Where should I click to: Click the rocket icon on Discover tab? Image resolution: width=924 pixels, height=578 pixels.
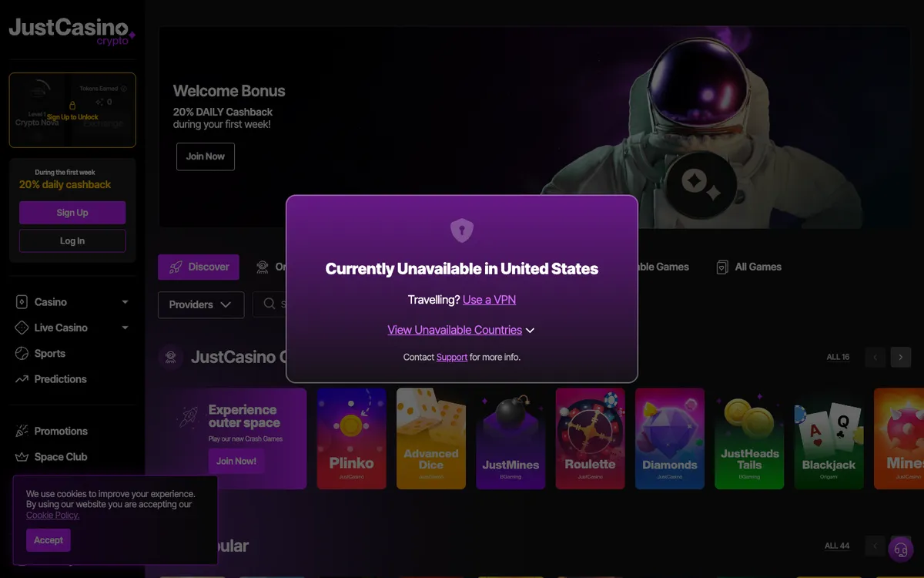[174, 267]
